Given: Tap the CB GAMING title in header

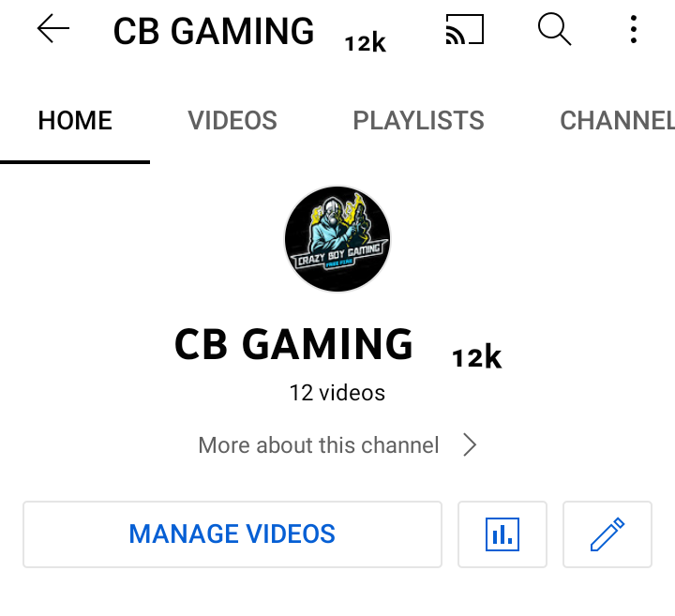Looking at the screenshot, I should point(214,31).
